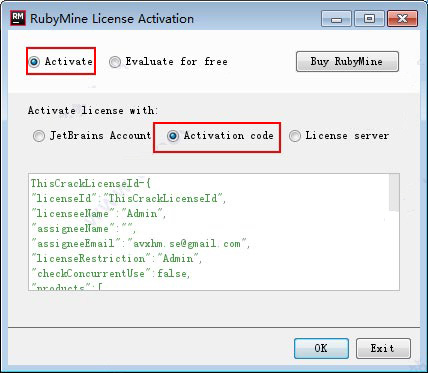
Task: Minimize the License Activation window
Action: click(336, 19)
